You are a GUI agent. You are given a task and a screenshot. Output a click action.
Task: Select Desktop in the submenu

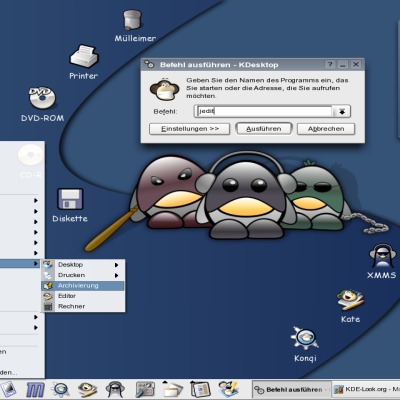pos(83,265)
